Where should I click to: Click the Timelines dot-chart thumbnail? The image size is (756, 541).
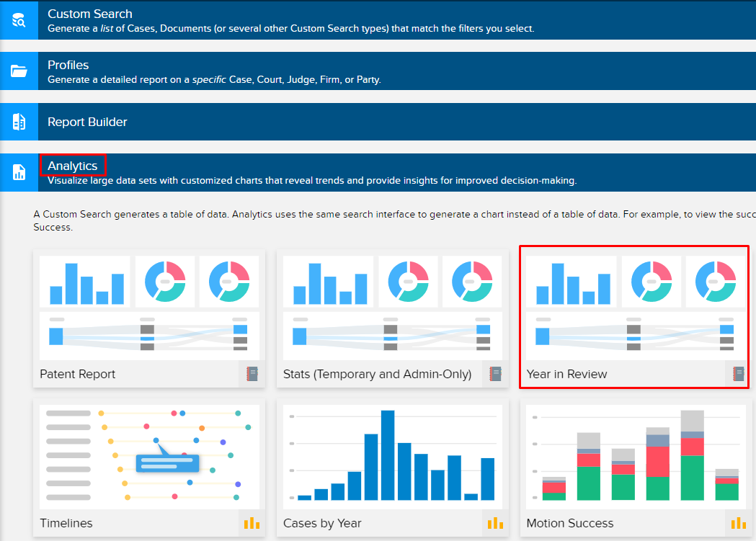click(x=149, y=457)
